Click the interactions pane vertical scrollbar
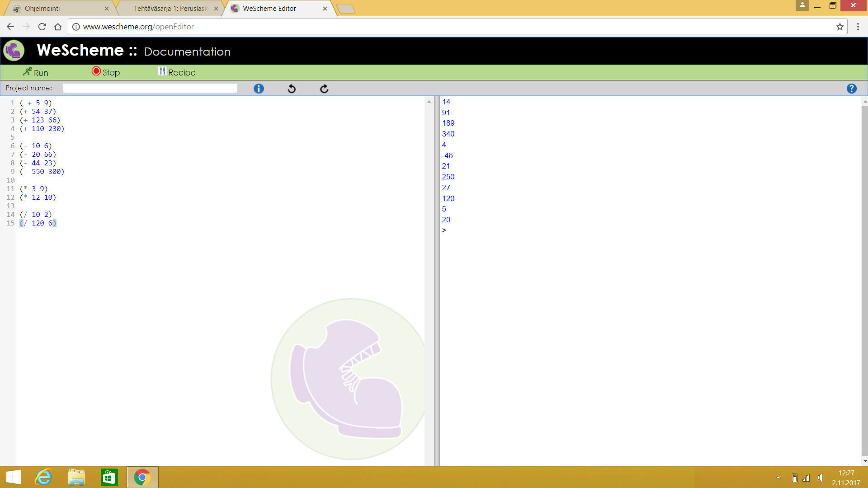The height and width of the screenshot is (488, 868). (x=864, y=280)
